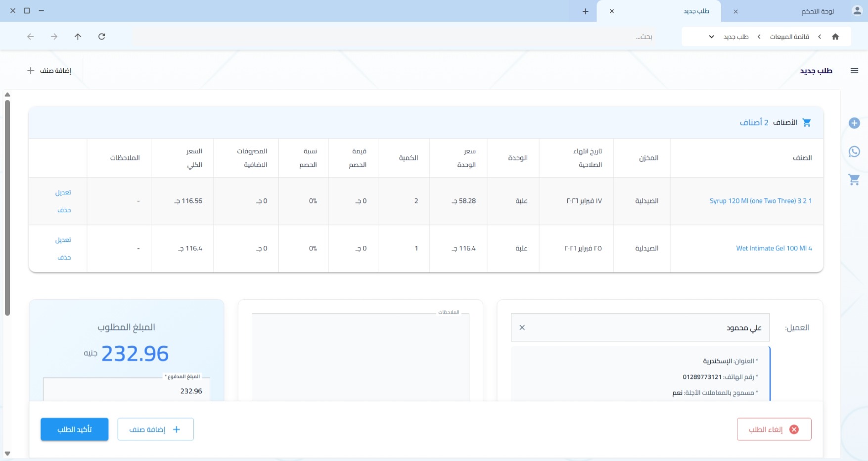Close the لوحة التحكم tab
Screen dimensions: 868x461
(736, 11)
